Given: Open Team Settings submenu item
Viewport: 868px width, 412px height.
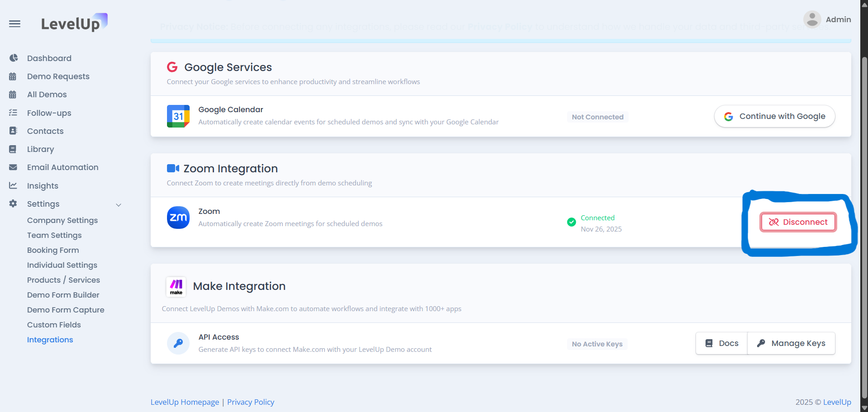Looking at the screenshot, I should pyautogui.click(x=54, y=235).
